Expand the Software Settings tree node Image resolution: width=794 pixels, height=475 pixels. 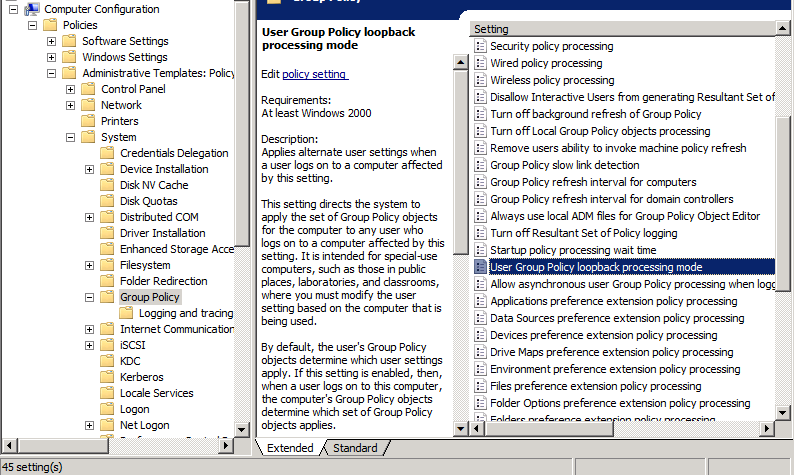pos(52,41)
